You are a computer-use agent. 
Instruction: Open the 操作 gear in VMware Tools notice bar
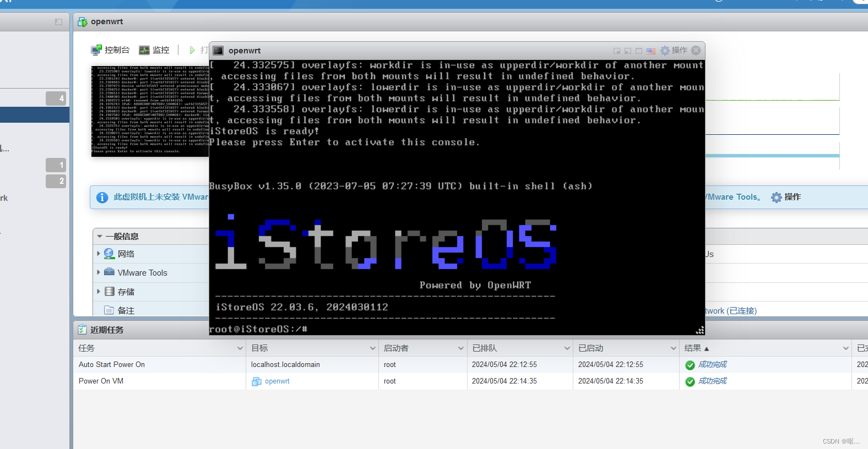[x=786, y=197]
